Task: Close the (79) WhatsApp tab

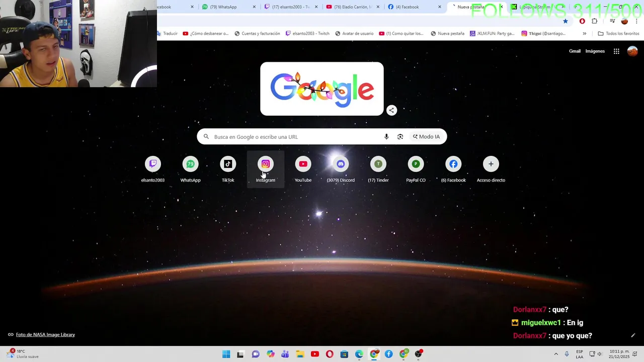Action: coord(254,7)
